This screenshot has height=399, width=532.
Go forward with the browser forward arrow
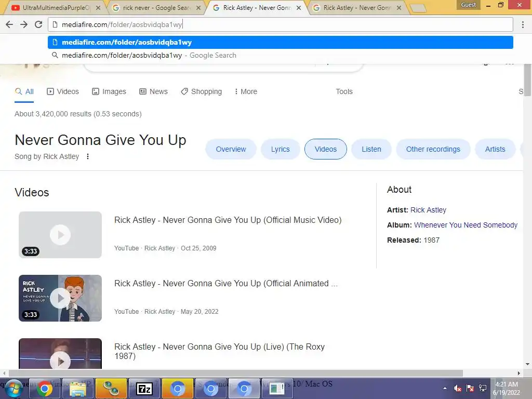pyautogui.click(x=24, y=24)
